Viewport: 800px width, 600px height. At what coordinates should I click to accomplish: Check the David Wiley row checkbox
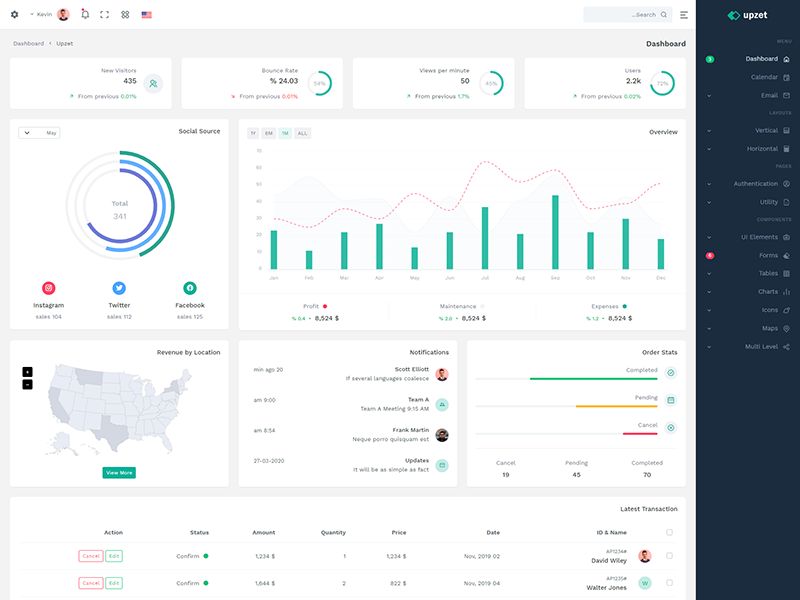coord(670,556)
